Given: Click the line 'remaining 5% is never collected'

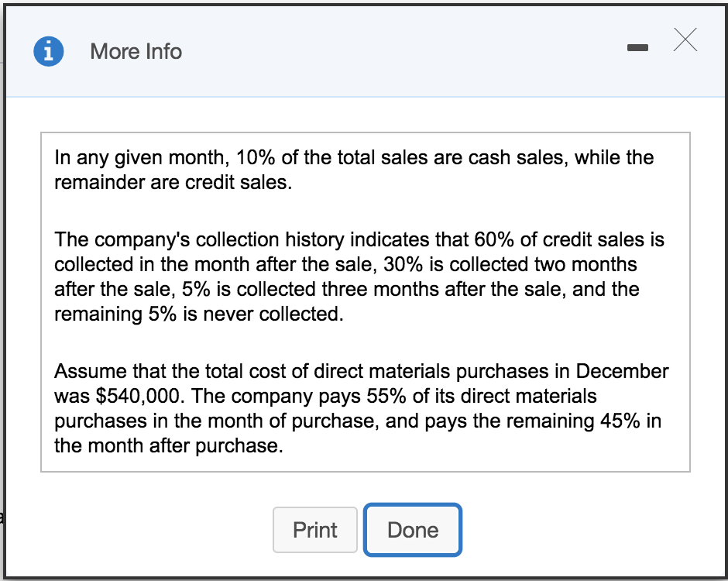Looking at the screenshot, I should (199, 314).
